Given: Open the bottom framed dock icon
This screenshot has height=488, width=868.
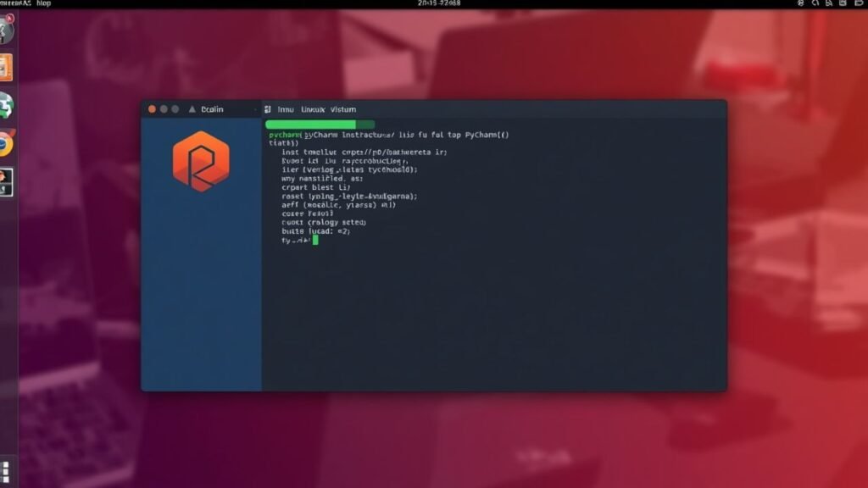Looking at the screenshot, I should (6, 183).
